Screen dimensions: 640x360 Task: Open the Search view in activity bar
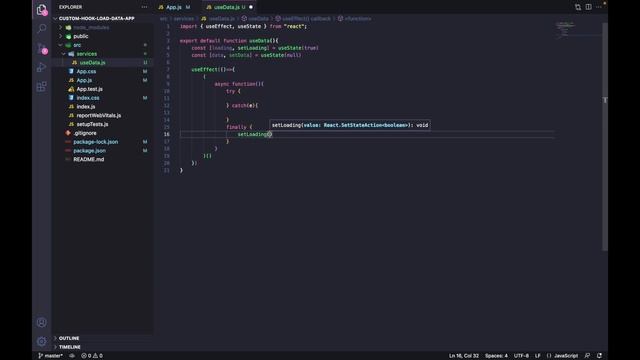[42, 29]
